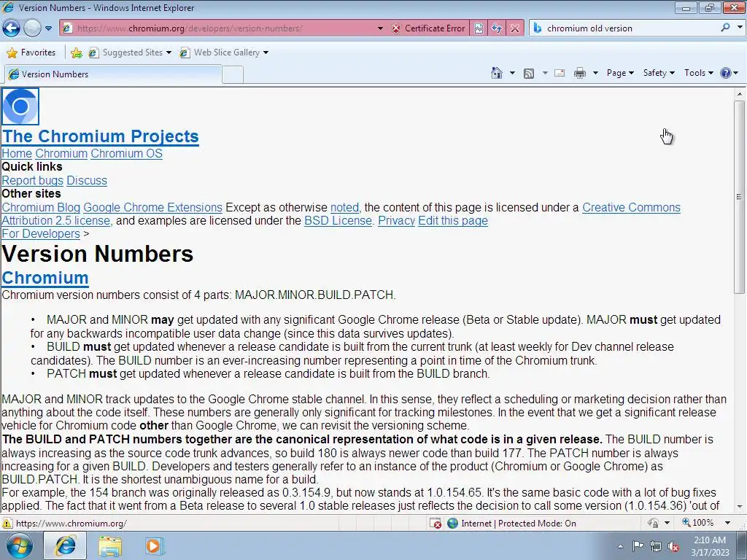Click the scrollbar up arrow

point(740,94)
